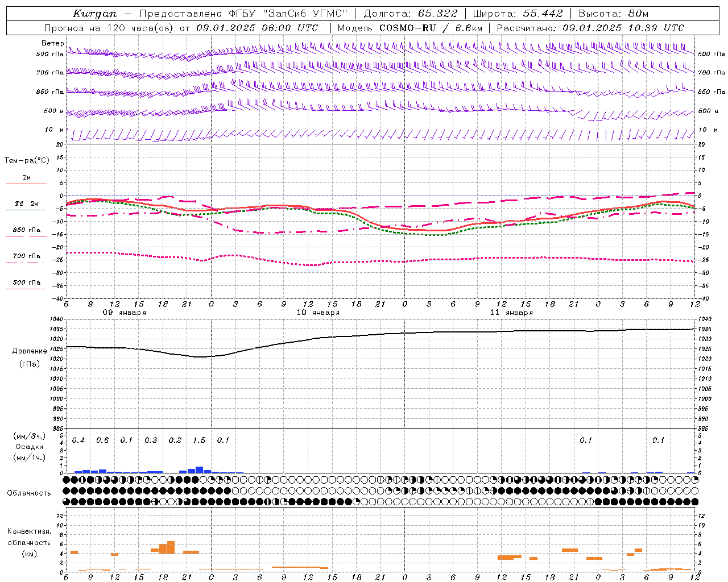Click the tallest orange convective cloud bar
Viewport: 728px width, 582px height.
click(x=171, y=547)
